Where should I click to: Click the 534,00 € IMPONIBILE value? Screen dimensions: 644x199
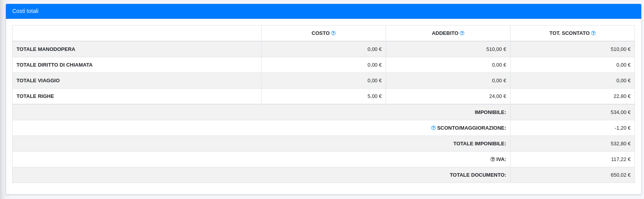pos(620,112)
